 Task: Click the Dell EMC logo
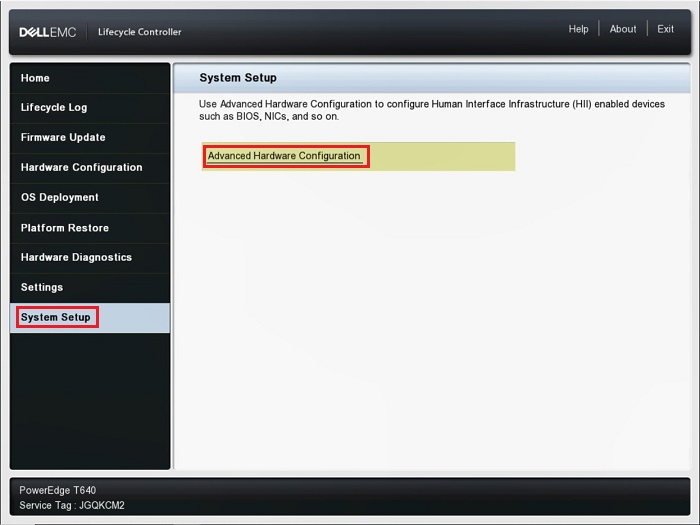coord(47,32)
